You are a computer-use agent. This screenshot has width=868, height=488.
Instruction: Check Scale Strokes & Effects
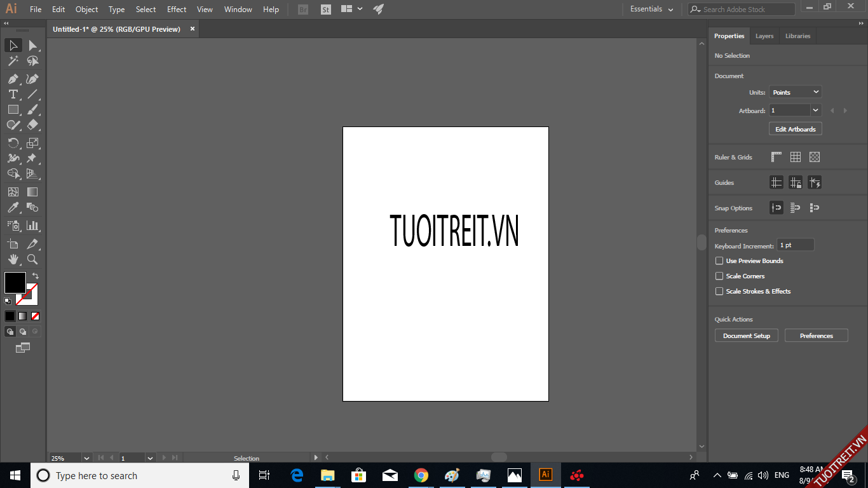[x=719, y=292]
